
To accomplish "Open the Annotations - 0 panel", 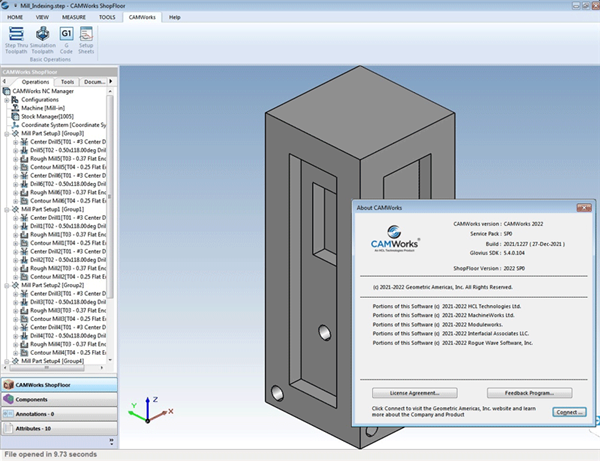I will tap(59, 414).
